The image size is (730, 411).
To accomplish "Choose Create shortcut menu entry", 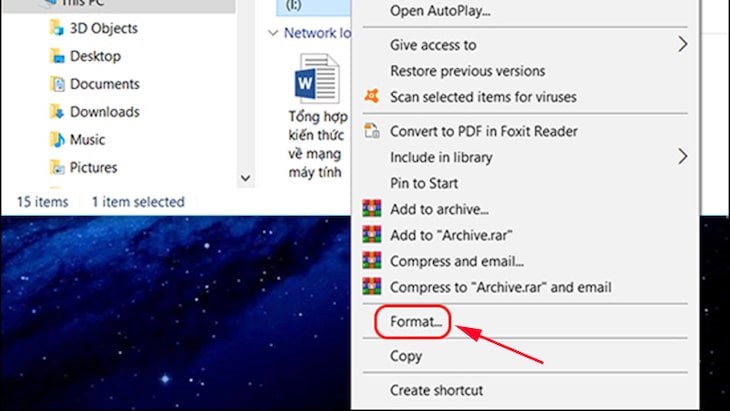I will (436, 390).
